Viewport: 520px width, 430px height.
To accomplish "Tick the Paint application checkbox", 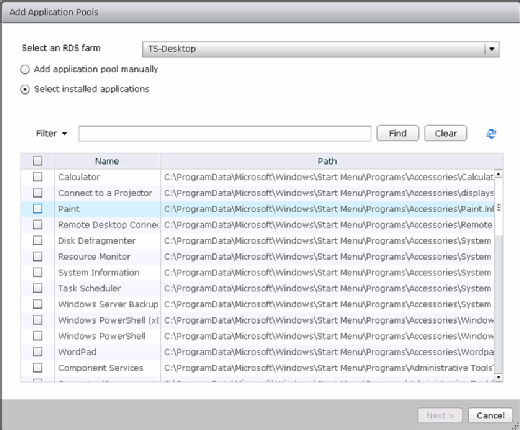I will [x=38, y=209].
